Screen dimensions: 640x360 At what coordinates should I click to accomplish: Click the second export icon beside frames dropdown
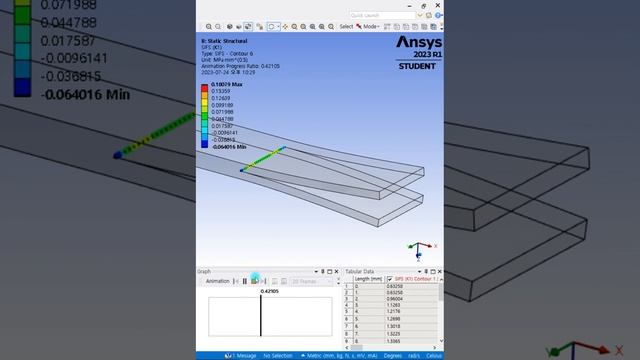[x=284, y=281]
